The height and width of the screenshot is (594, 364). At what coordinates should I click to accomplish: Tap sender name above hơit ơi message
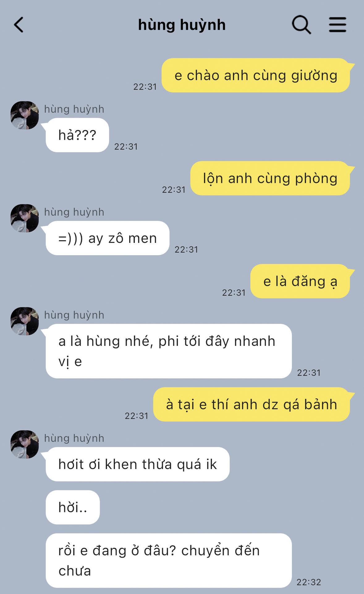[74, 438]
